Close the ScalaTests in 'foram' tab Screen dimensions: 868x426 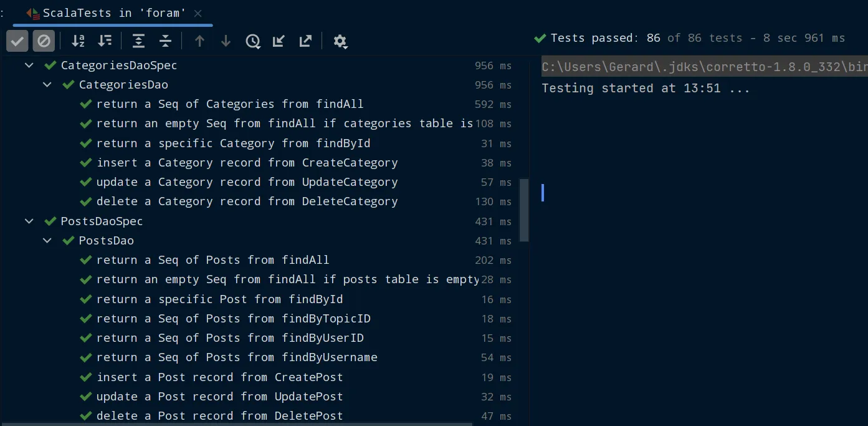point(198,13)
